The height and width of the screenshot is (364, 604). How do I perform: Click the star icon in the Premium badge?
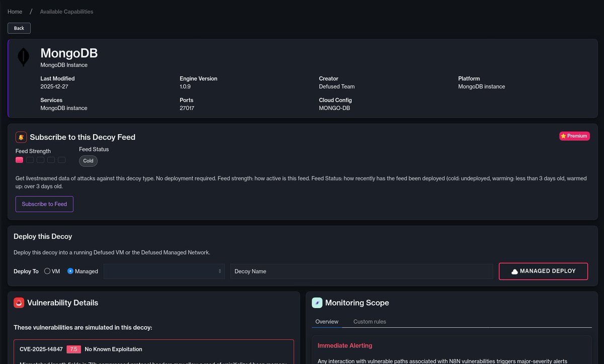tap(564, 136)
